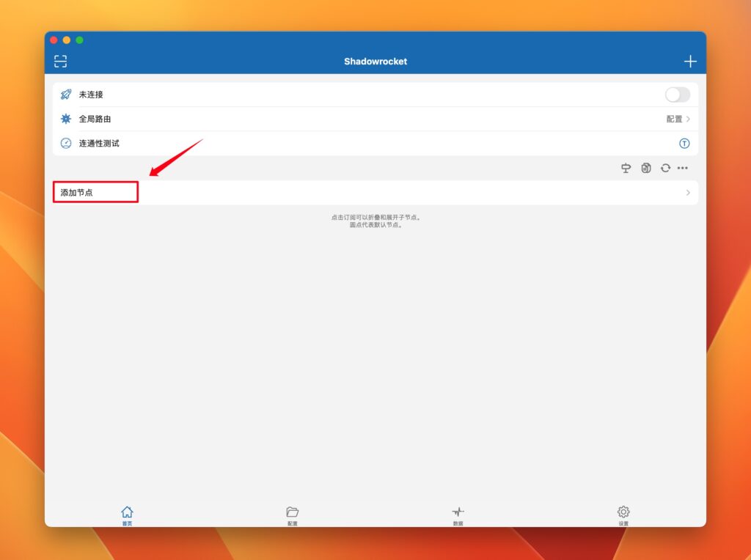Import node from clipboard using the paste icon
Viewport: 751px width, 560px height.
pos(645,168)
